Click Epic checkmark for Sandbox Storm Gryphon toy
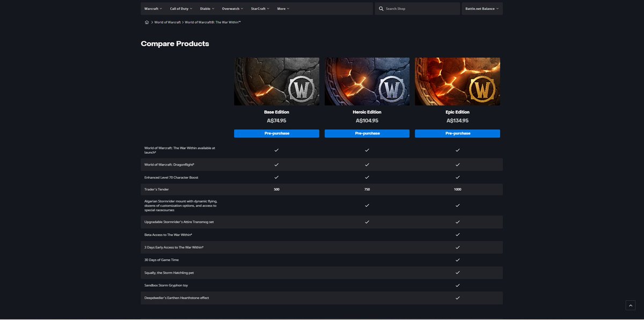This screenshot has width=644, height=320. [x=457, y=285]
